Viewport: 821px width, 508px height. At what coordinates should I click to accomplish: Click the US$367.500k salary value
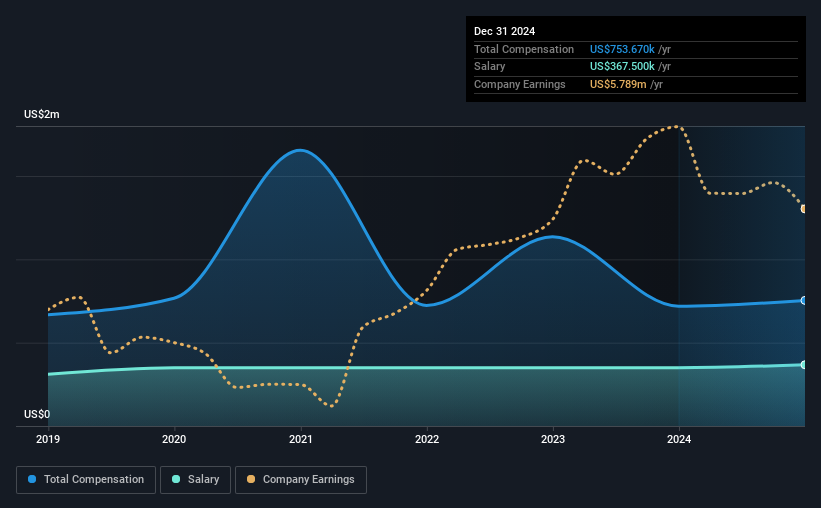coord(622,67)
